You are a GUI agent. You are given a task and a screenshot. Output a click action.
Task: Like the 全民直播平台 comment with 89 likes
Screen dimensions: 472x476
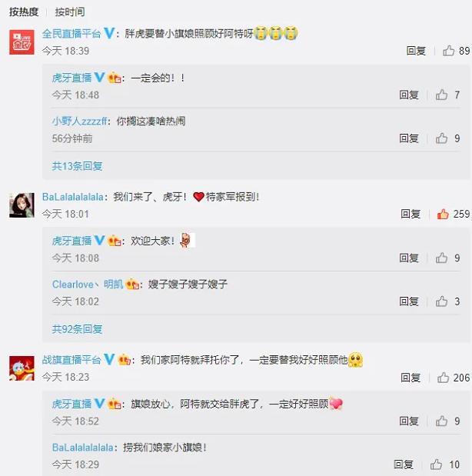[x=449, y=51]
